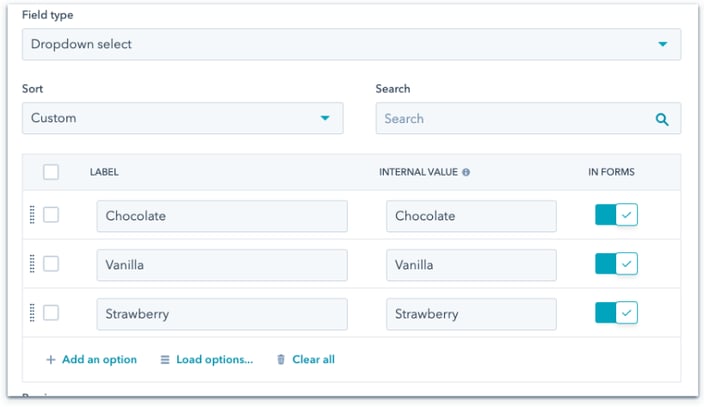The width and height of the screenshot is (704, 407).
Task: Click the Load options link
Action: click(x=215, y=359)
